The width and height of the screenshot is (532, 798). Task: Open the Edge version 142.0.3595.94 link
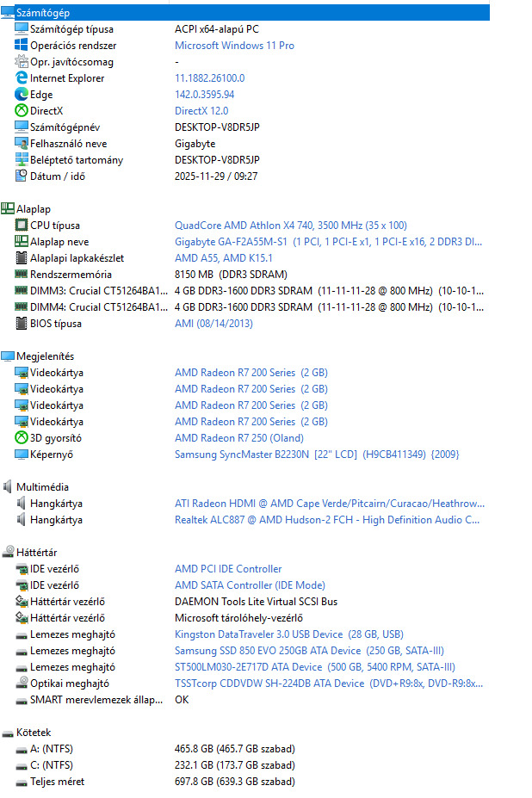[x=205, y=94]
